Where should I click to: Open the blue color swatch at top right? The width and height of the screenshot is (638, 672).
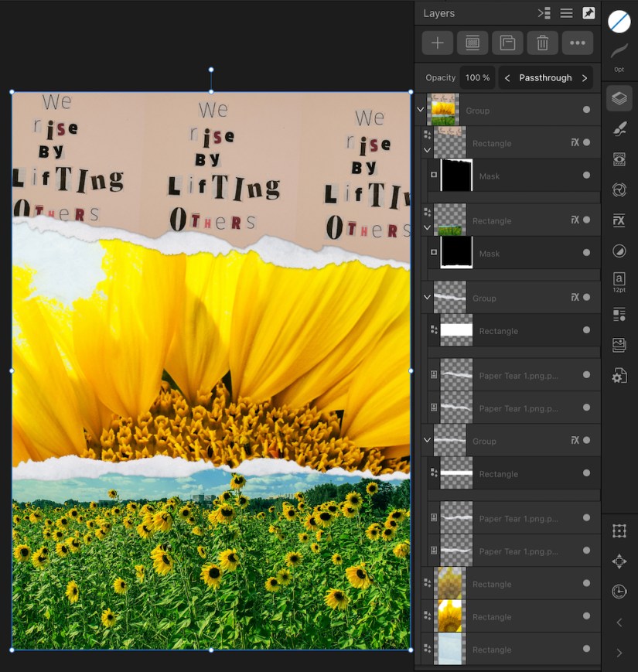pos(619,22)
